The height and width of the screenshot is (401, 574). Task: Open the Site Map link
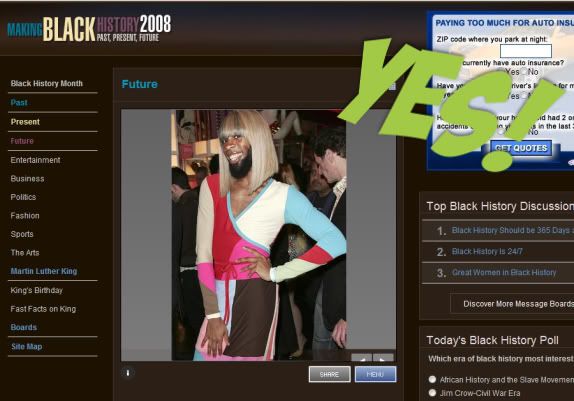pyautogui.click(x=26, y=346)
